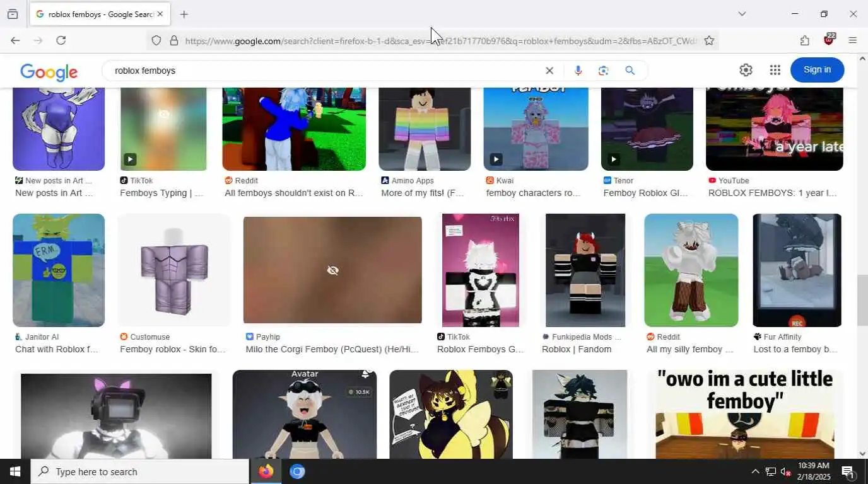Open the Customuse Femboy roblox skin thumbnail
Screen dimensions: 868x484
pos(173,270)
